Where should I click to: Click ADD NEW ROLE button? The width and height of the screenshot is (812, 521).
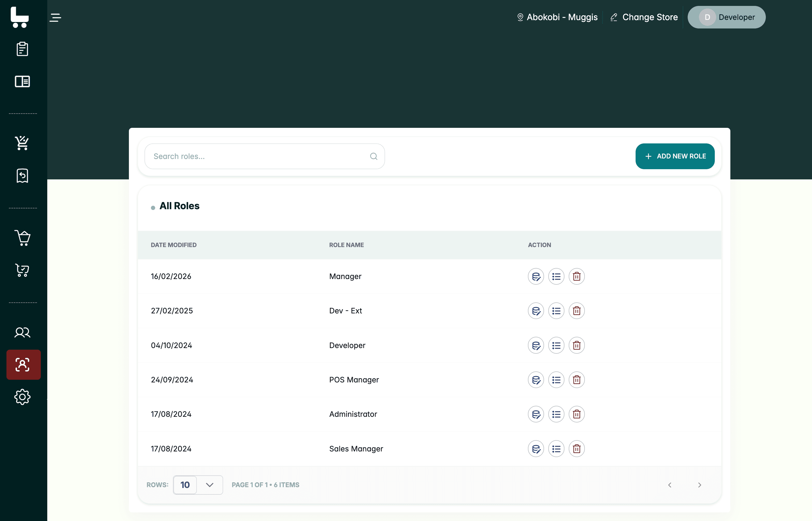(x=675, y=156)
